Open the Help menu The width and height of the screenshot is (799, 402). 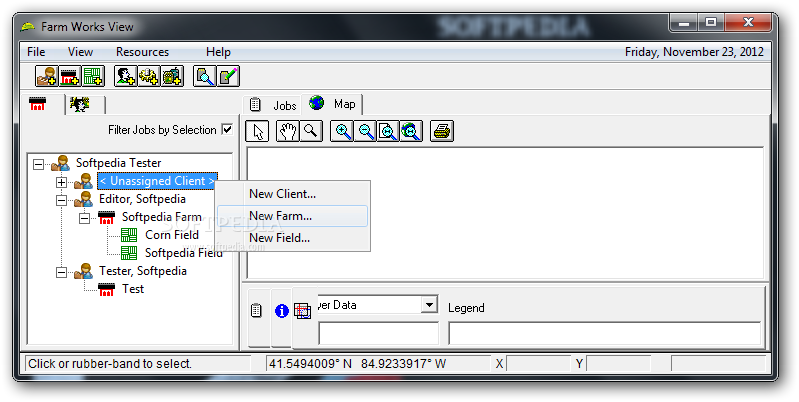tap(218, 52)
